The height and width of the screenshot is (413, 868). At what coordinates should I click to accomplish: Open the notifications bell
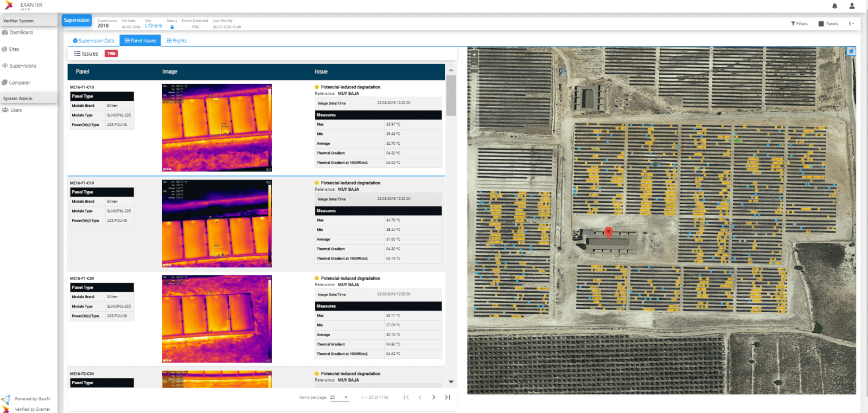tap(835, 6)
